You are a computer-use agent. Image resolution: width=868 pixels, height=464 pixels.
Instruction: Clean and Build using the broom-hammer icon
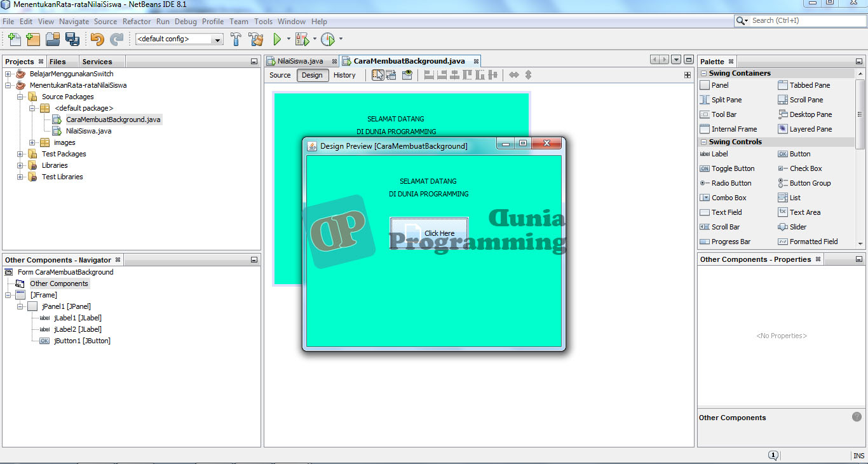[256, 39]
